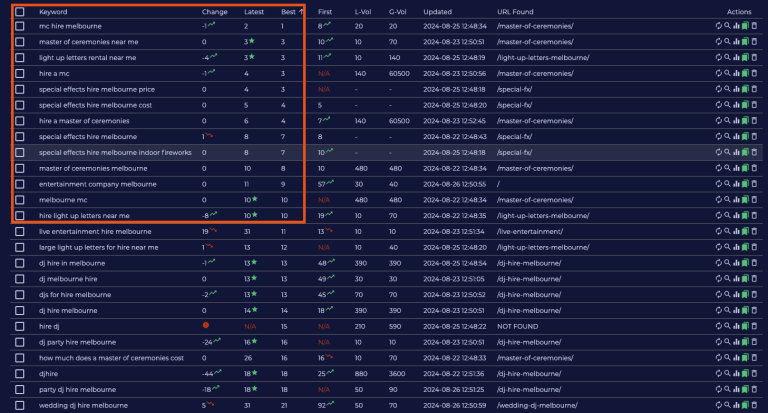
Task: Search icon for 'how much does a master of ceremonies cost'
Action: coord(727,358)
